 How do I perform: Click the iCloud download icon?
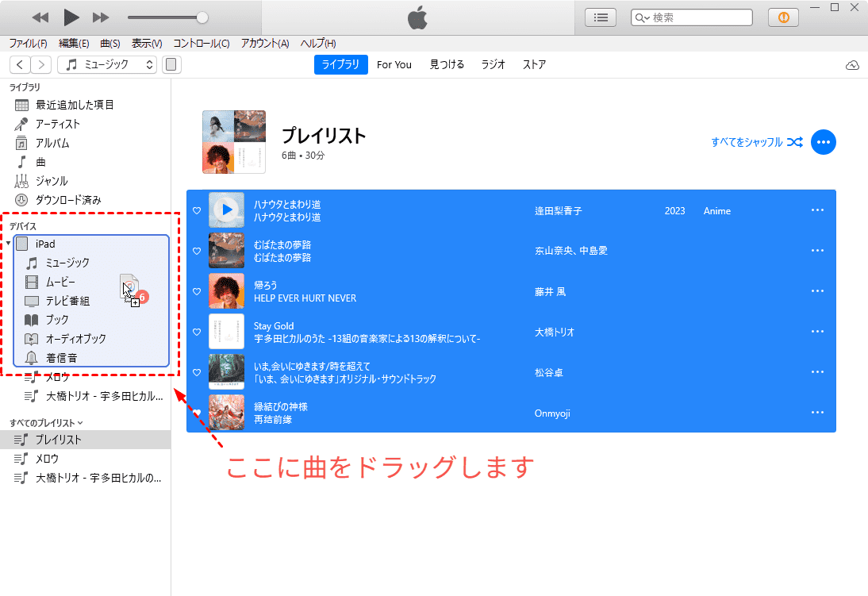(x=853, y=65)
